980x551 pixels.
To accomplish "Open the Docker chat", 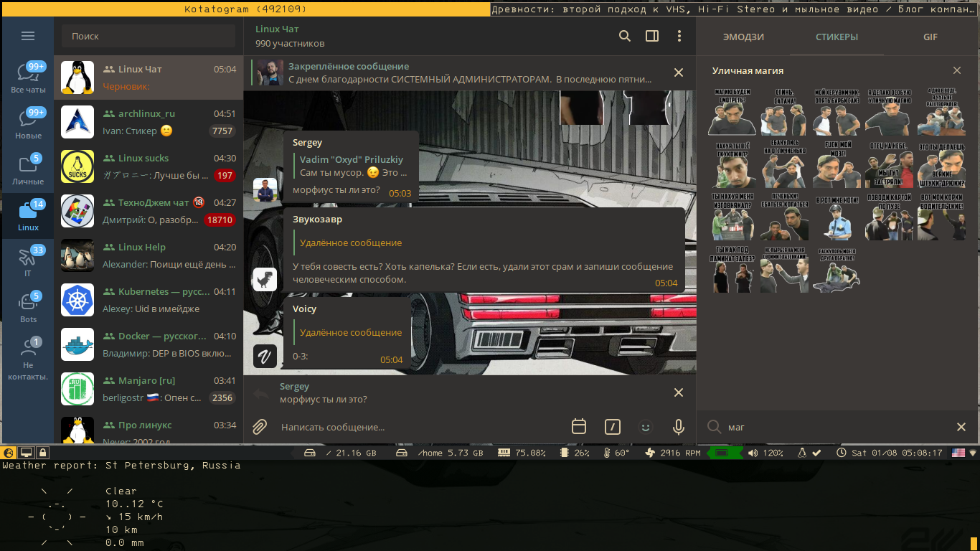I will click(149, 344).
